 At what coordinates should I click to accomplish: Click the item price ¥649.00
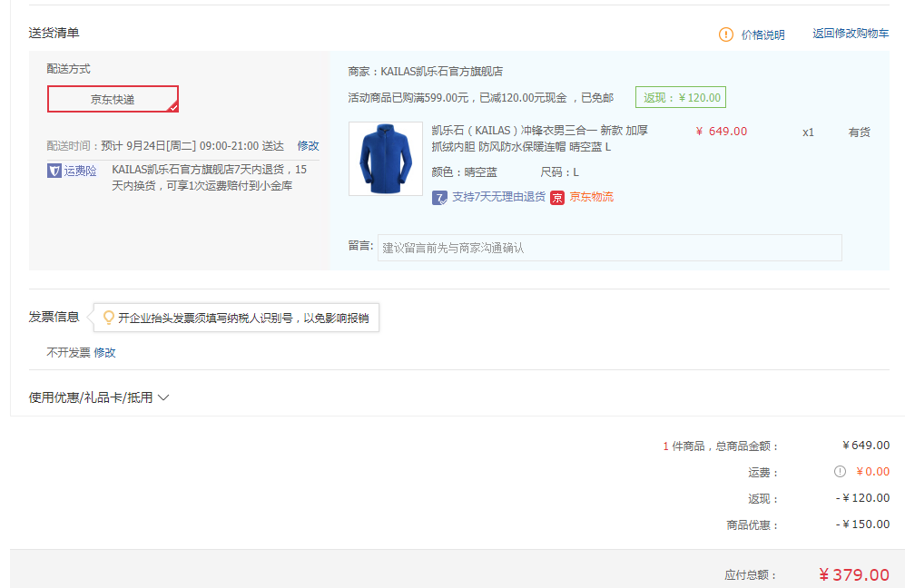pyautogui.click(x=722, y=132)
